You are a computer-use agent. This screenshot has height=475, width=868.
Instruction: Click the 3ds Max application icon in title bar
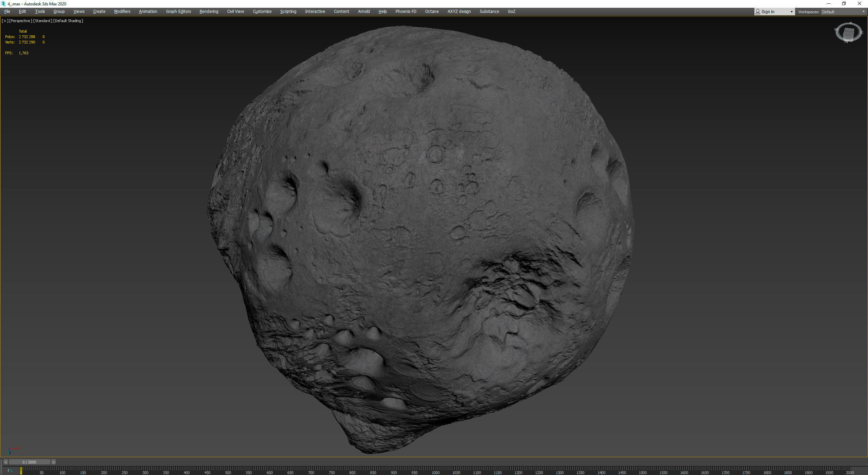[x=3, y=4]
